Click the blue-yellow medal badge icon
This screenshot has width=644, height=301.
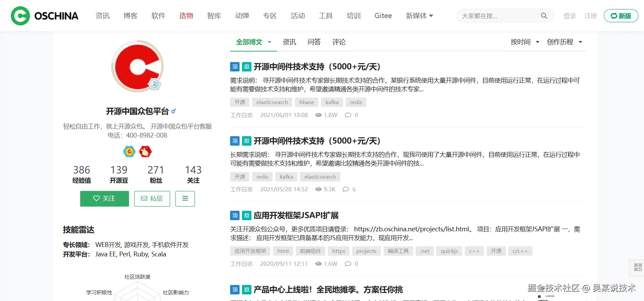coord(129,152)
